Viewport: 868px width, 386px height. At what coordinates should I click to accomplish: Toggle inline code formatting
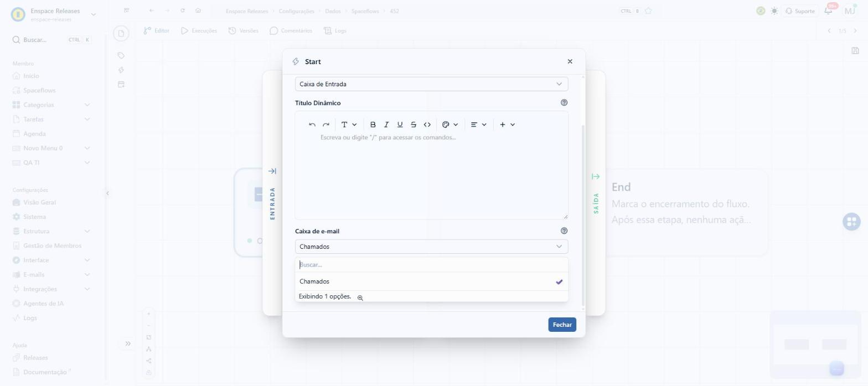click(x=427, y=125)
